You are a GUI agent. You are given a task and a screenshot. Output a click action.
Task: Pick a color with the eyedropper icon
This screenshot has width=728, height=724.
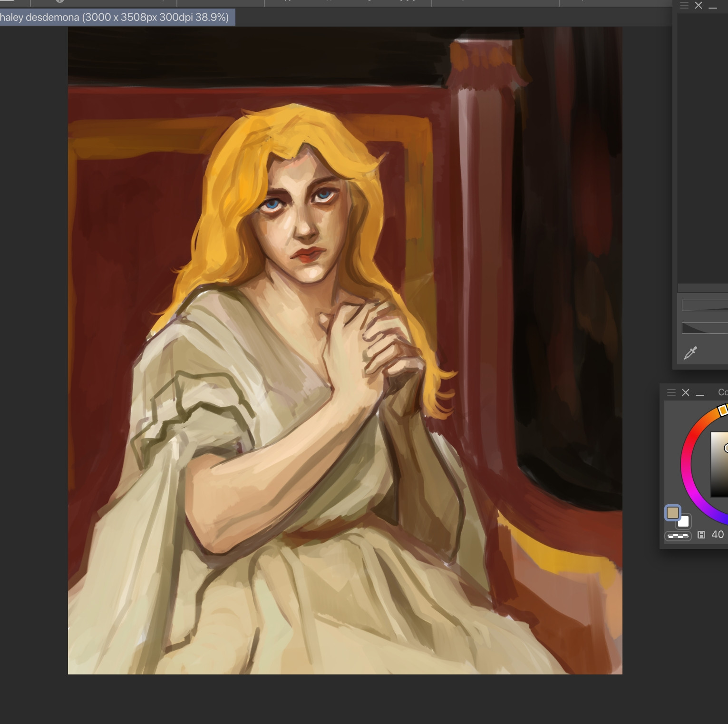(690, 353)
